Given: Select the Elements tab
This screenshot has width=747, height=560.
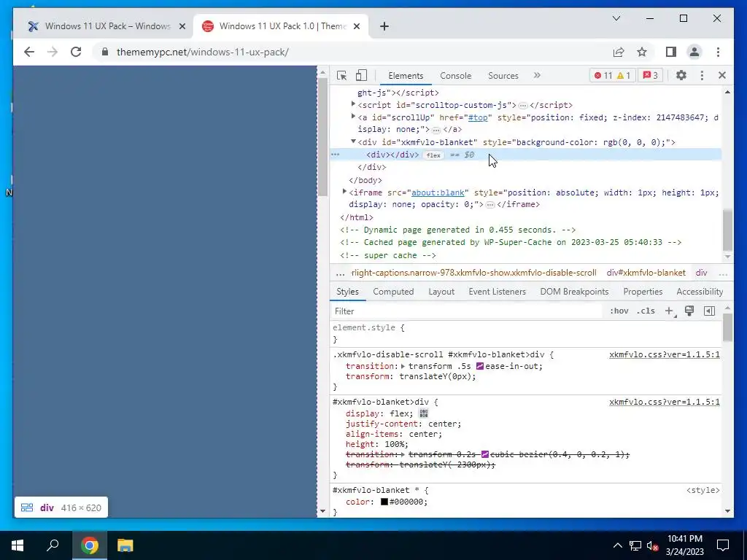Looking at the screenshot, I should point(406,76).
